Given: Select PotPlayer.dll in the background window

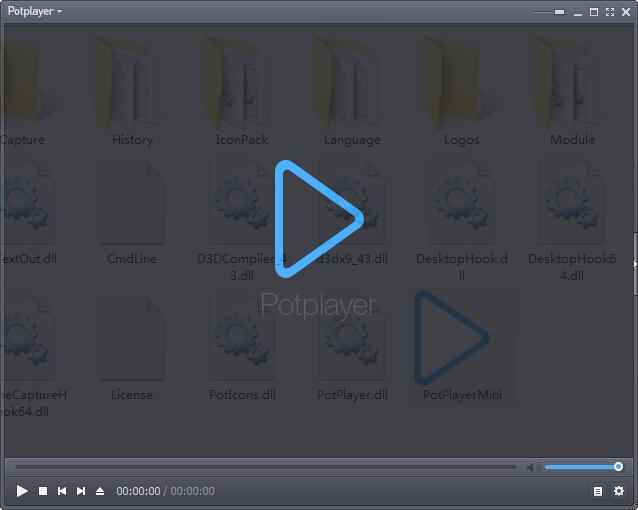Looking at the screenshot, I should click(352, 349).
